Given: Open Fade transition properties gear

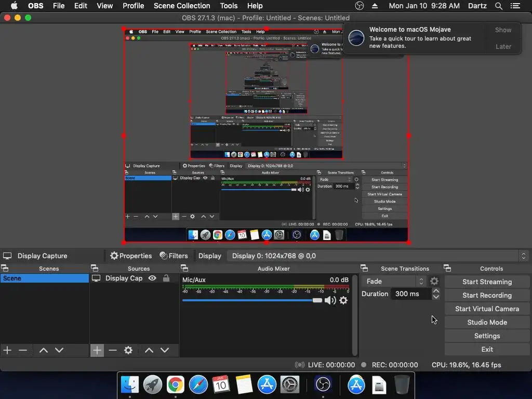Looking at the screenshot, I should [x=434, y=281].
